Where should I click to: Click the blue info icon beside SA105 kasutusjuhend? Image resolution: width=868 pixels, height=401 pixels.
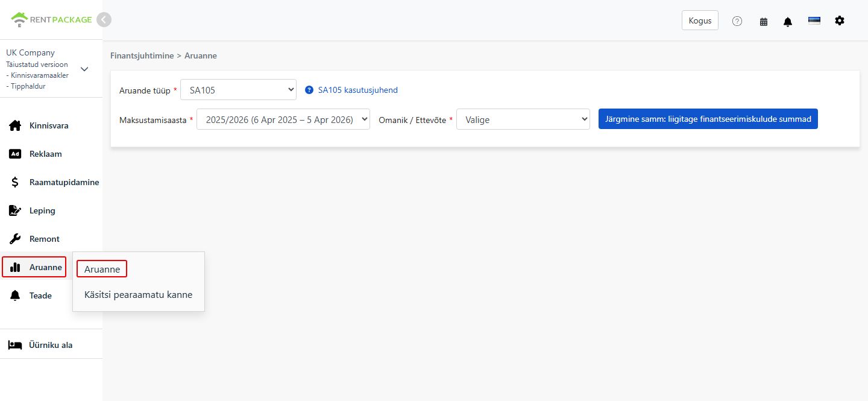(x=309, y=90)
